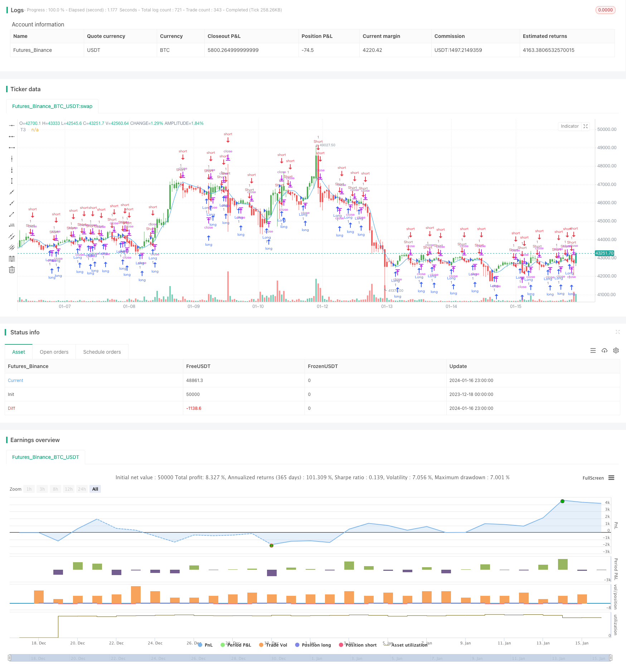
Task: Select the Futures_Binance_BTC_USDT:swap ticker tab
Action: point(52,106)
